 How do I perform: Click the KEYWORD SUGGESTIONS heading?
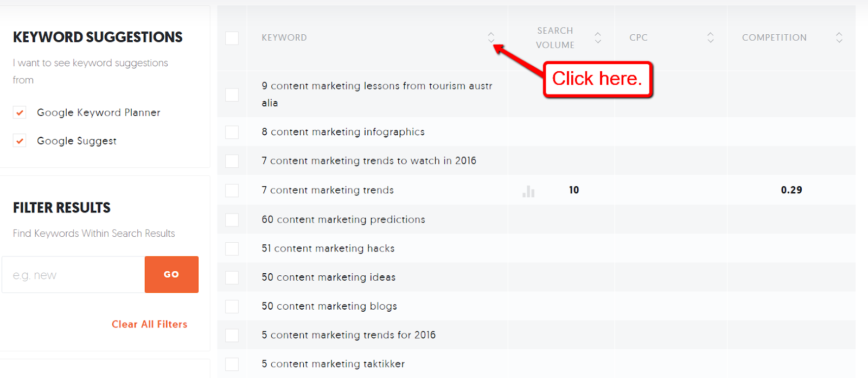coord(98,37)
